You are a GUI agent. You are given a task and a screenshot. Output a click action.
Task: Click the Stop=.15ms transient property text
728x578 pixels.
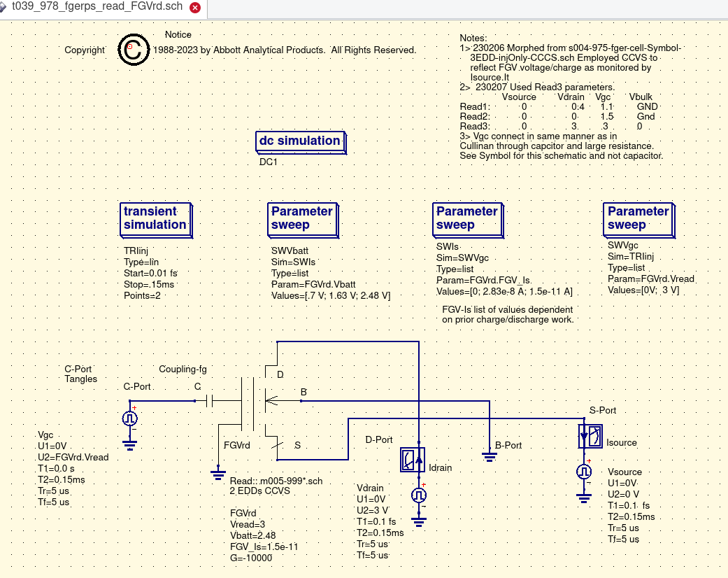[148, 285]
